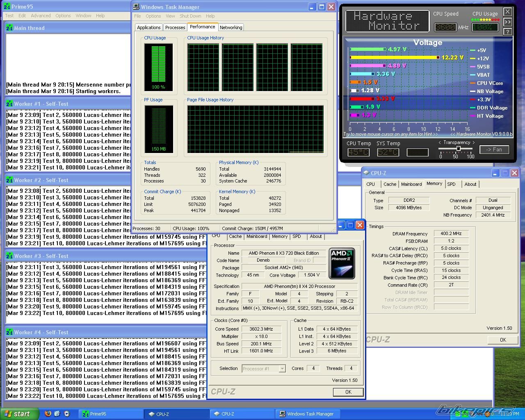Click the Prime95 icon on Worker #1 title bar
The height and width of the screenshot is (420, 525).
9,104
